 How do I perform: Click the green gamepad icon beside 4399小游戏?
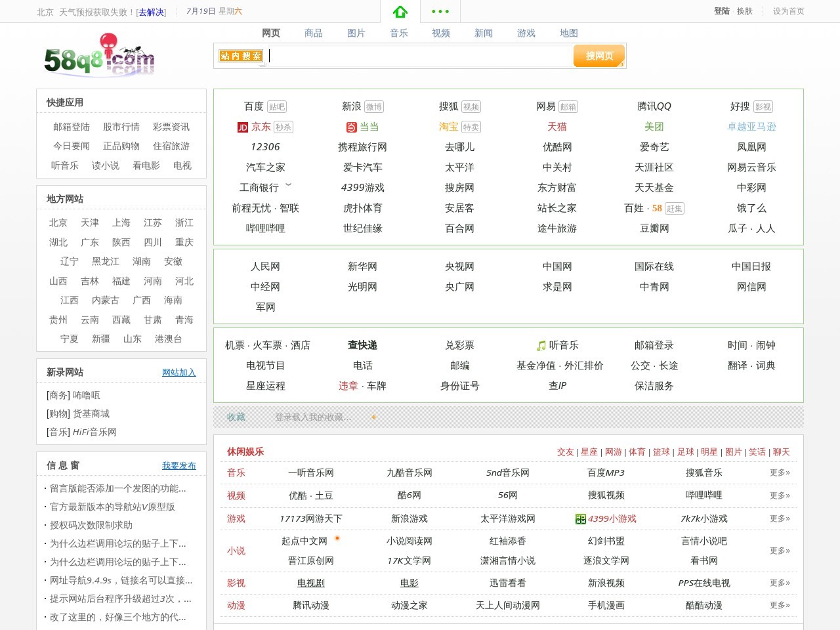click(580, 518)
